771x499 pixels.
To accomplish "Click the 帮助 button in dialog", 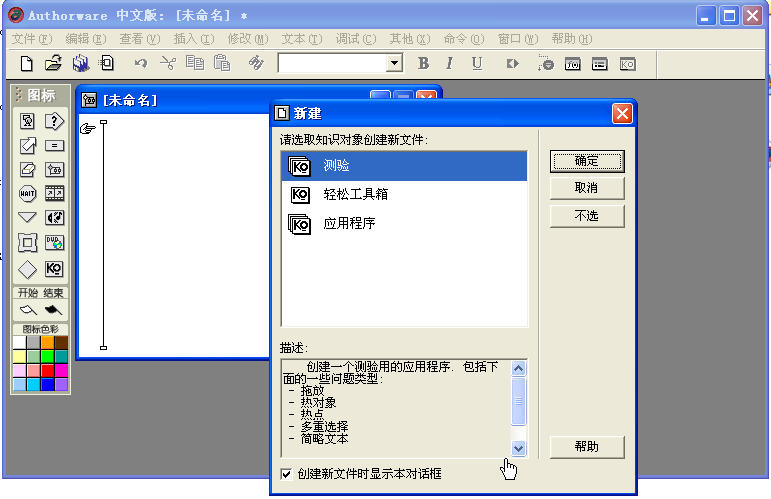I will [x=587, y=447].
